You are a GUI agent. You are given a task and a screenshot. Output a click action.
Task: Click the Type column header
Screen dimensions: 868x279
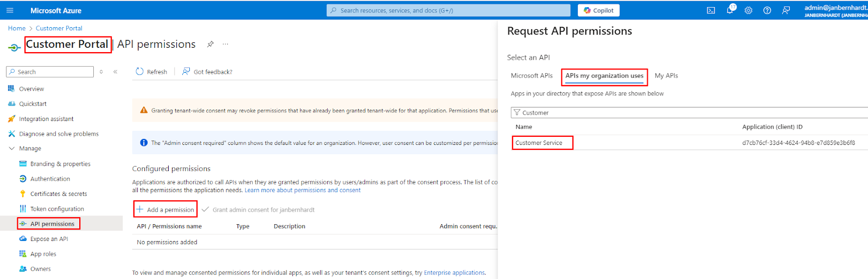(242, 226)
